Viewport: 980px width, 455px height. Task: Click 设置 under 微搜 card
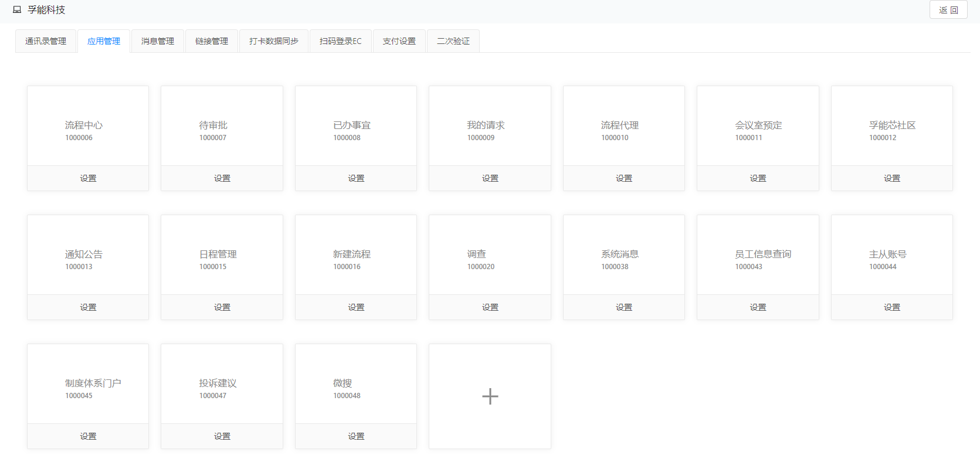tap(356, 436)
